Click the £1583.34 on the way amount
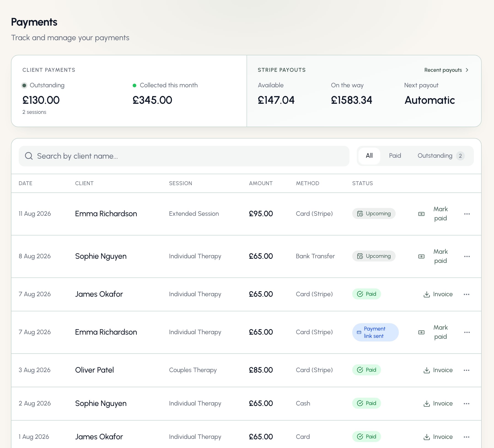Image resolution: width=494 pixels, height=448 pixels. (351, 100)
